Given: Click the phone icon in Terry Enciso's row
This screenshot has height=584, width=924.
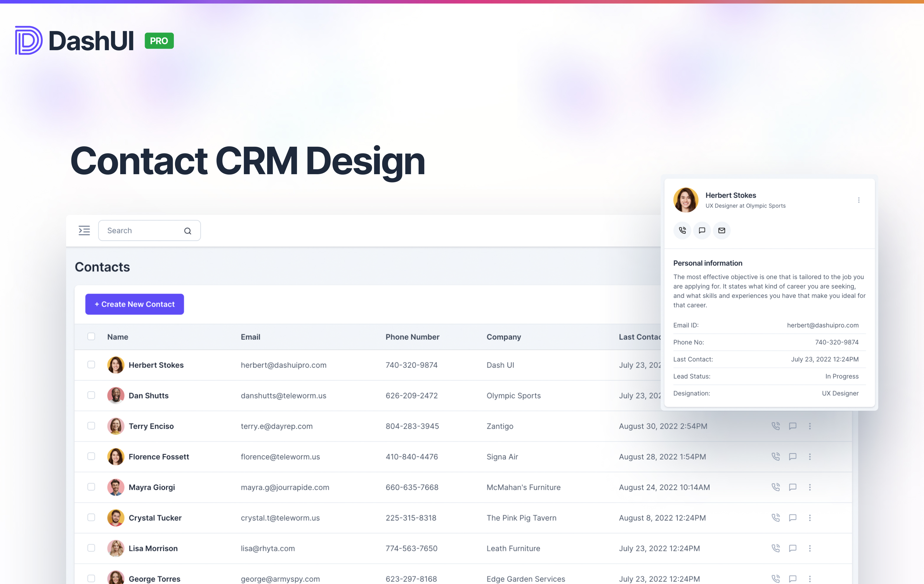Looking at the screenshot, I should click(776, 426).
